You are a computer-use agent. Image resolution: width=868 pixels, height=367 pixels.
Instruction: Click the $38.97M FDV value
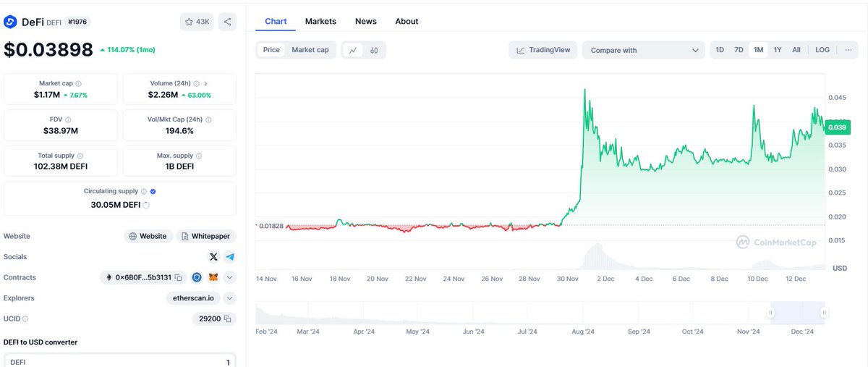(61, 131)
